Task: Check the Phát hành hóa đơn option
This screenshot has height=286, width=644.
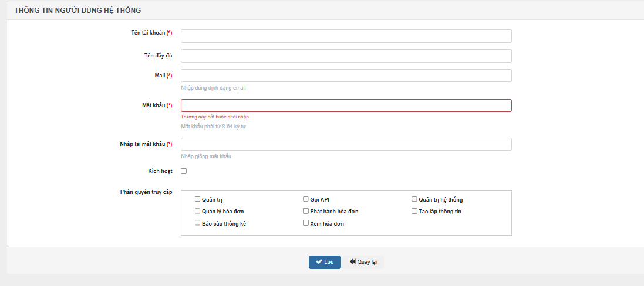Action: [306, 211]
